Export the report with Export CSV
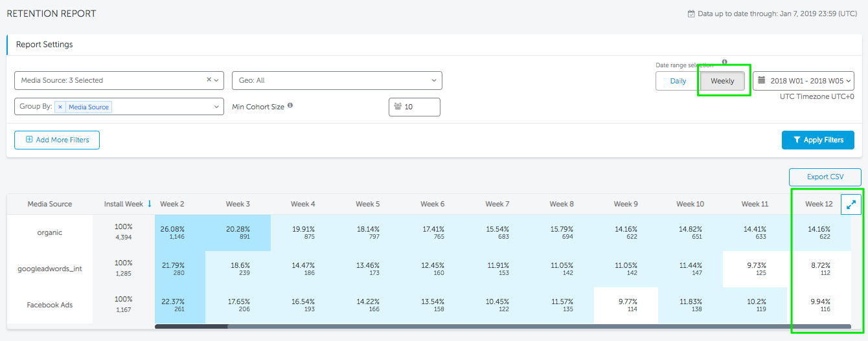 (825, 177)
